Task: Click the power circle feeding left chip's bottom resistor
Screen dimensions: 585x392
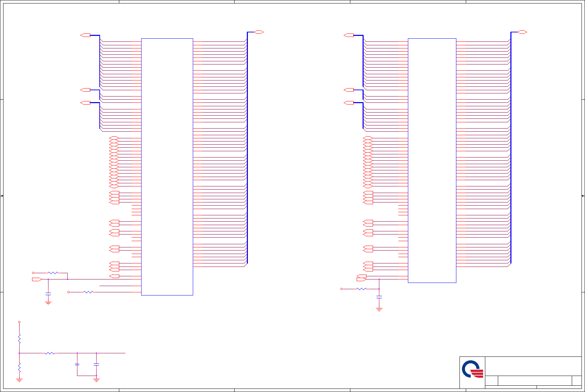Action: pos(68,292)
